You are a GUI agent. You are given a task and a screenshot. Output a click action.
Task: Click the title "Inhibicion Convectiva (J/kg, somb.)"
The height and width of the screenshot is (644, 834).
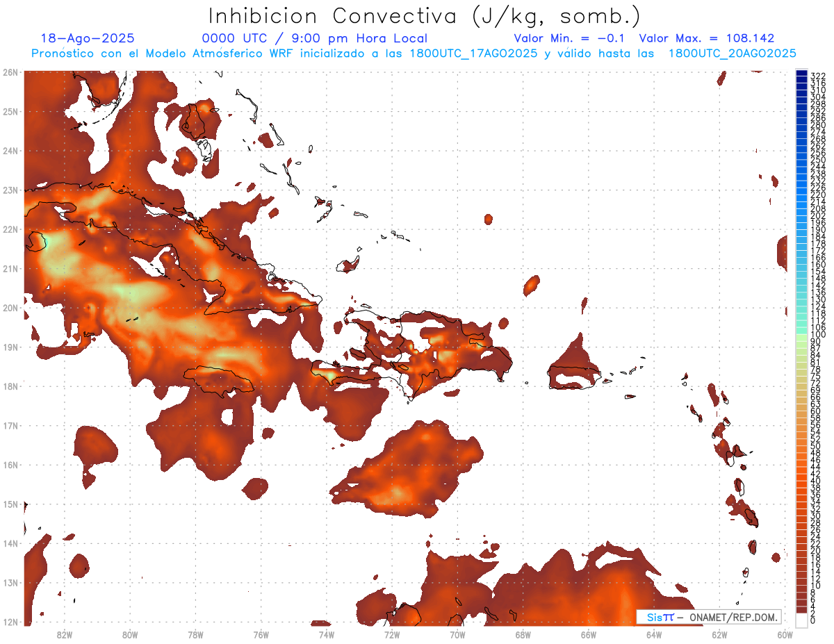point(425,16)
